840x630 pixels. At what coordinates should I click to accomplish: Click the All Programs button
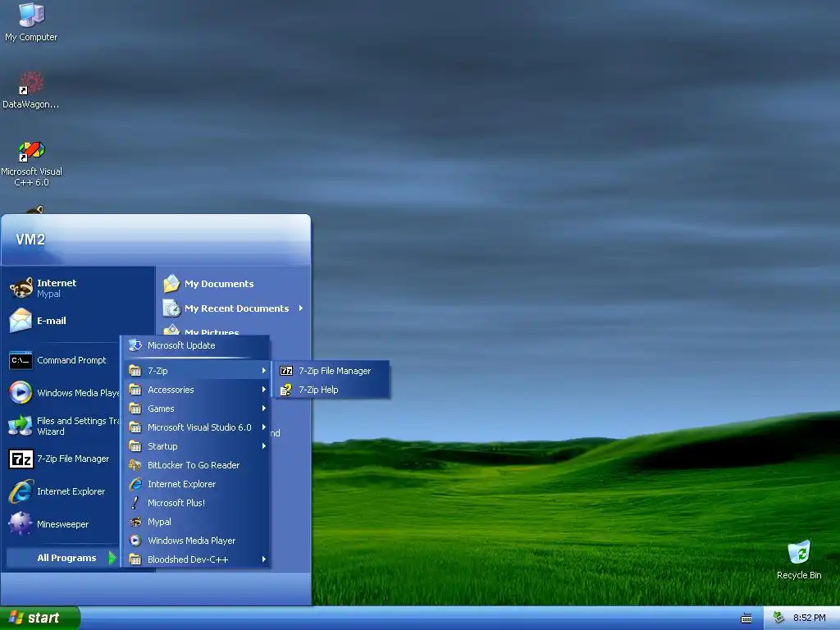coord(62,558)
